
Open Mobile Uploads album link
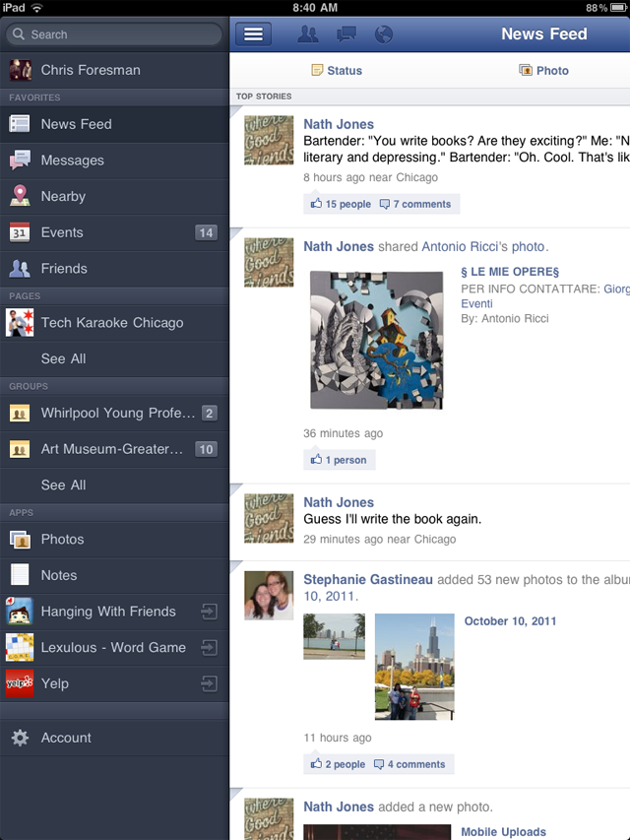click(x=504, y=832)
